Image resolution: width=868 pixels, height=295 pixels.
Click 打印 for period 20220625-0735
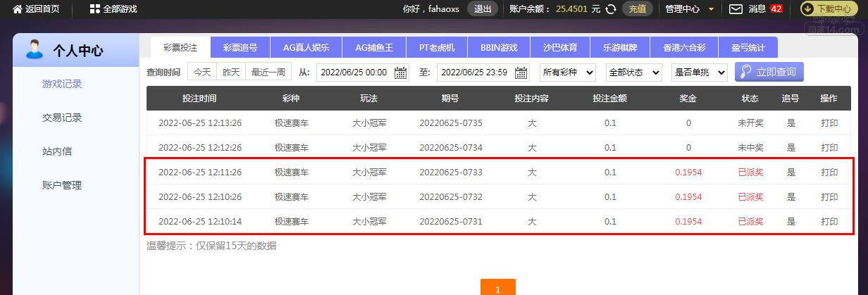829,123
